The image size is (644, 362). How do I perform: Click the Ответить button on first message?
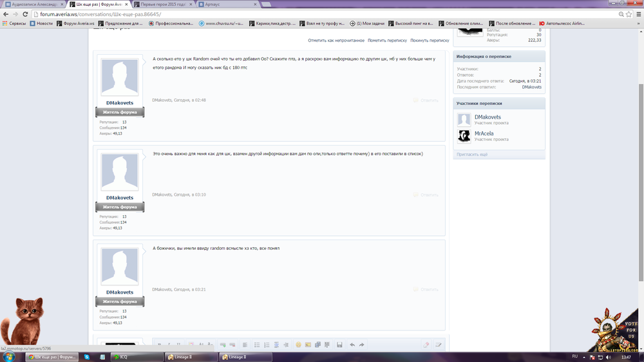(x=426, y=100)
